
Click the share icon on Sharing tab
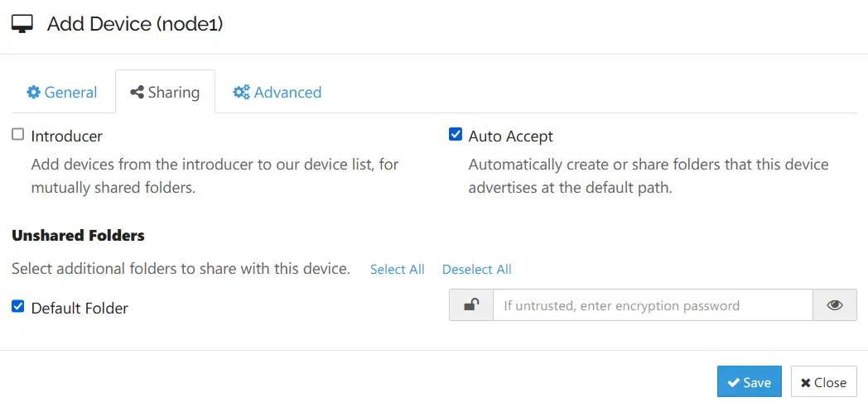[x=137, y=93]
